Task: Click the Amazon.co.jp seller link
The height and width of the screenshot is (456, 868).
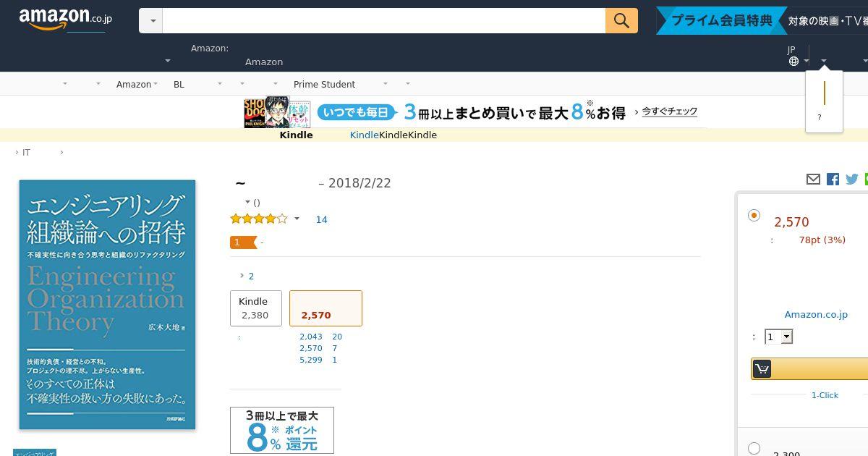Action: pos(816,314)
